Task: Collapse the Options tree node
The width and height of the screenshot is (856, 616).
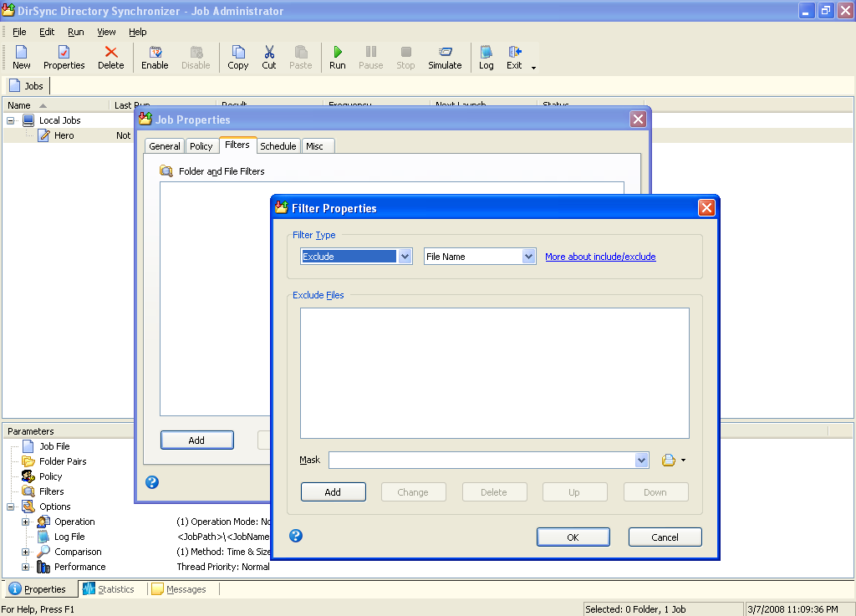Action: pyautogui.click(x=10, y=507)
